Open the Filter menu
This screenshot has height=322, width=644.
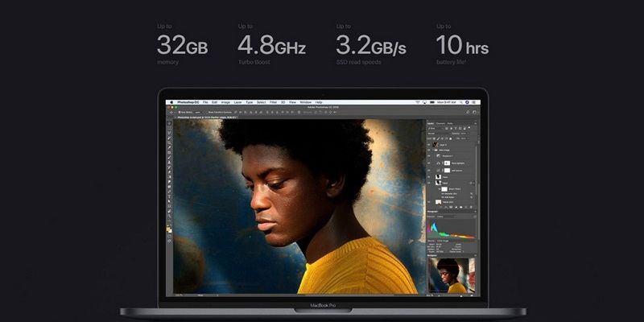273,102
